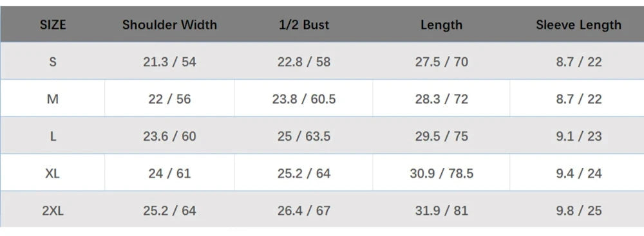The width and height of the screenshot is (644, 236).
Task: Click the 22 / 56 shoulder cell
Action: pos(169,99)
